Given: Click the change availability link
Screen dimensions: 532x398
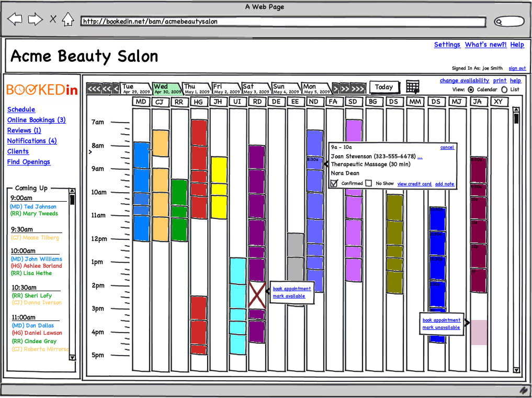Looking at the screenshot, I should point(465,81).
